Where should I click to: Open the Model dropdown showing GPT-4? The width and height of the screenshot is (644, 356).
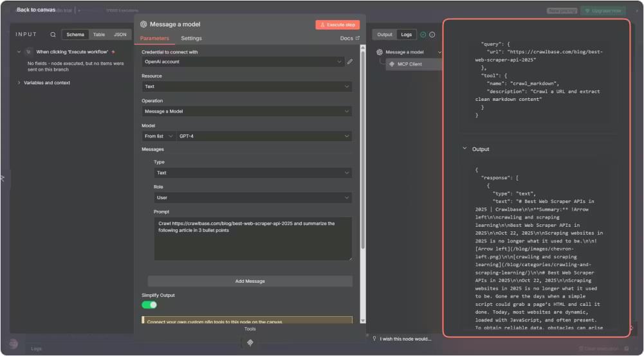pyautogui.click(x=264, y=136)
